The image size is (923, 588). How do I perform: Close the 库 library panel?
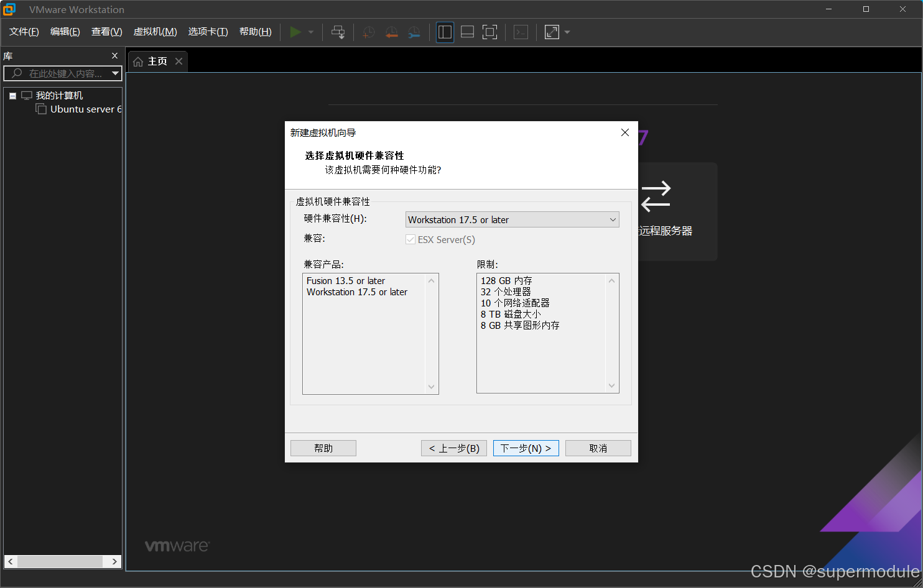tap(114, 56)
